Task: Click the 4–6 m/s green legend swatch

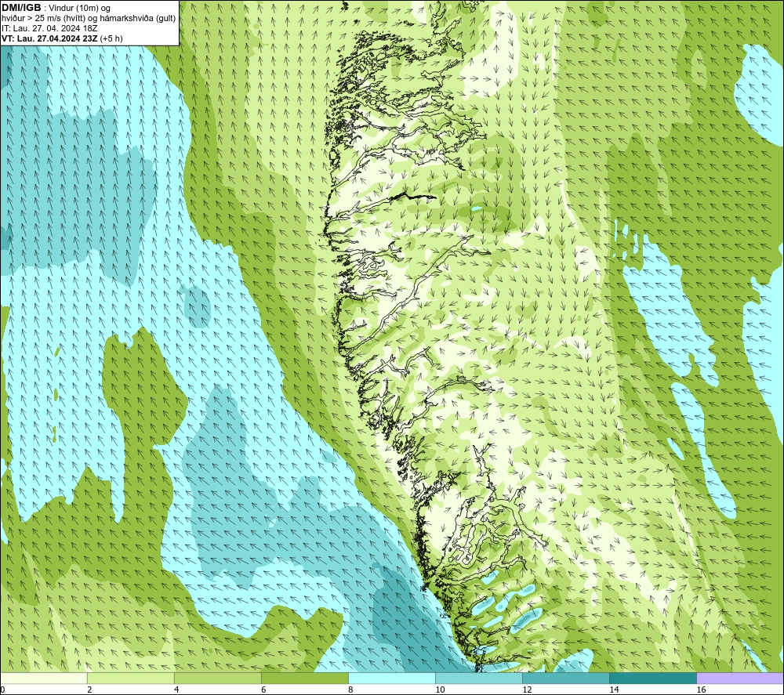Action: tap(217, 678)
